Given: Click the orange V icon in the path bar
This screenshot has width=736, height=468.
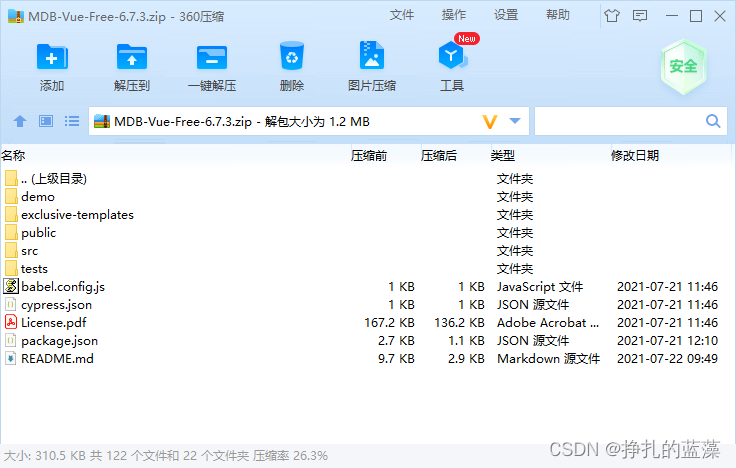Looking at the screenshot, I should [x=490, y=122].
